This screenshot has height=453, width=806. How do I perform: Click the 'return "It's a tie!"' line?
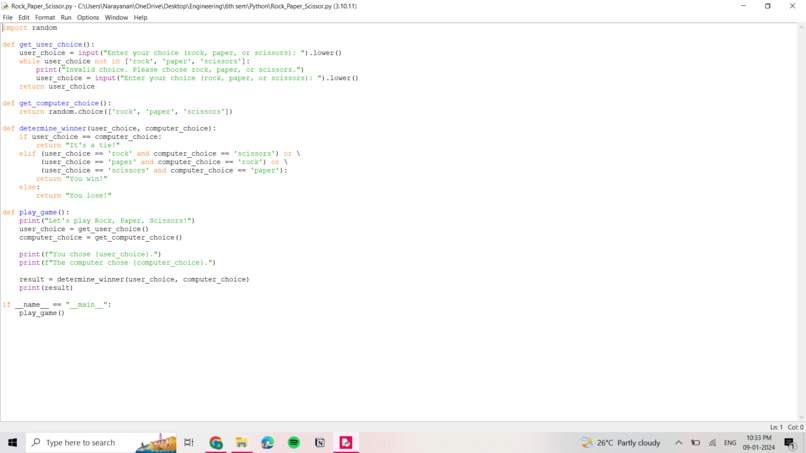[x=78, y=146]
